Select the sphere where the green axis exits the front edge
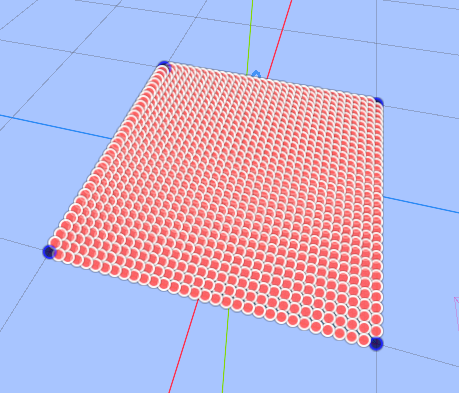This screenshot has width=459, height=393. [228, 303]
